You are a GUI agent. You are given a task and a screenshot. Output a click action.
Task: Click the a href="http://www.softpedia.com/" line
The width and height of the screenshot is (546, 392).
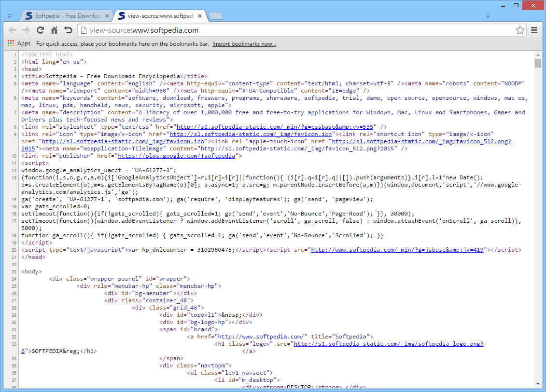pos(280,337)
